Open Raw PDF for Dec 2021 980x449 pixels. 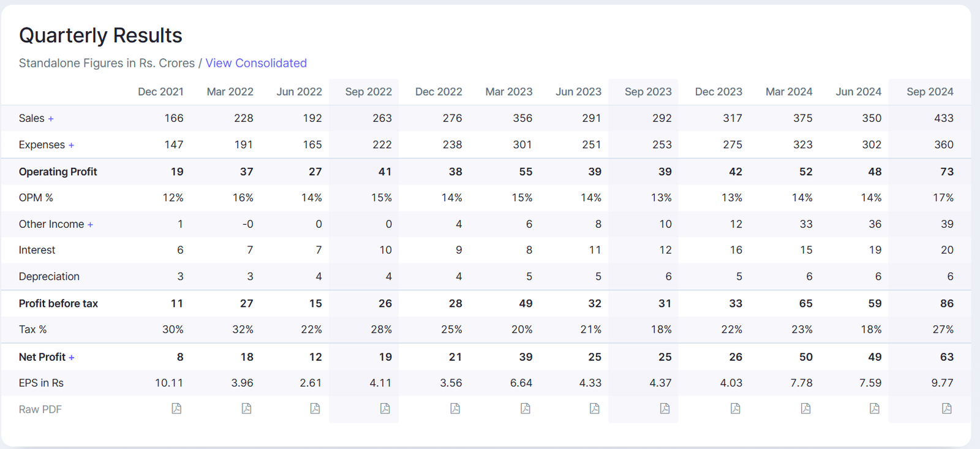pyautogui.click(x=176, y=409)
